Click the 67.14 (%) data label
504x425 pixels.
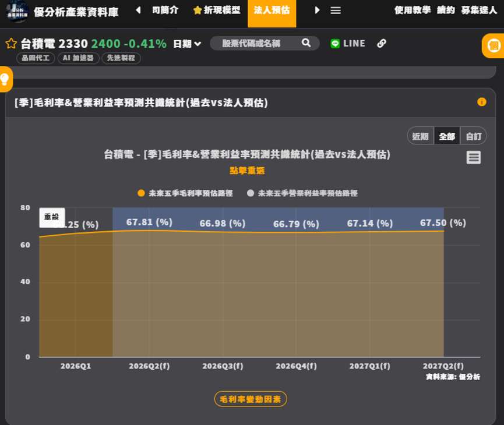(x=369, y=223)
